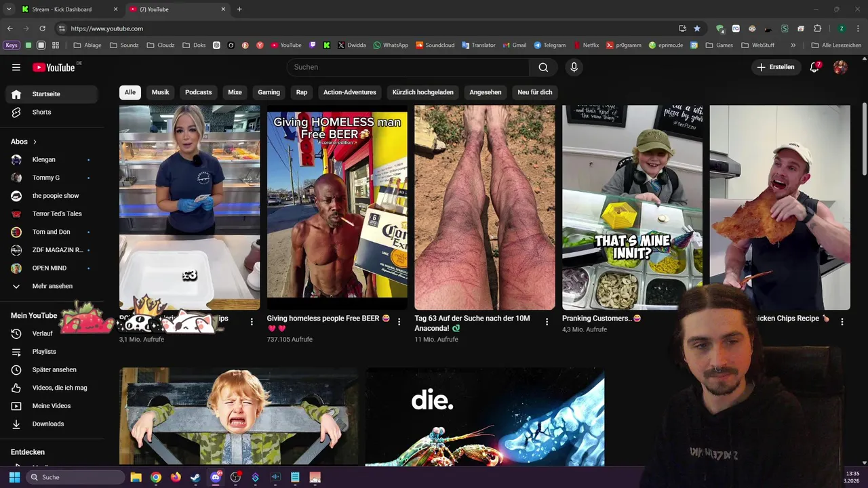Select the Podcasts filter chip
Image resolution: width=868 pixels, height=488 pixels.
[x=199, y=92]
